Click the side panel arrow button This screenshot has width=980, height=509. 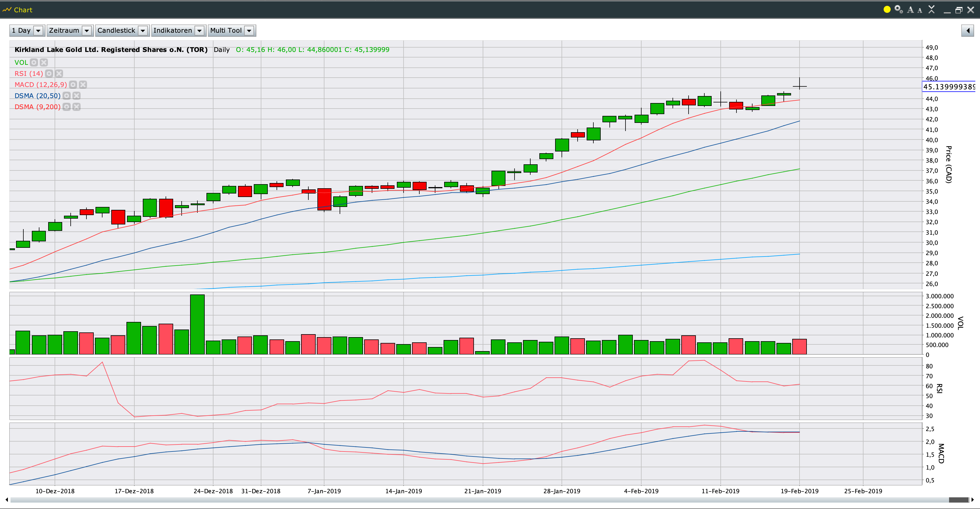coord(967,30)
